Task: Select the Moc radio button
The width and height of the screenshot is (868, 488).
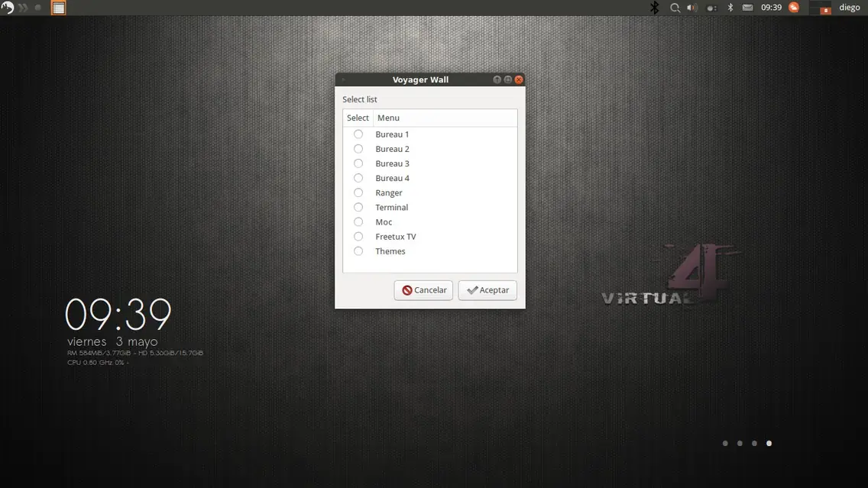Action: pyautogui.click(x=358, y=222)
